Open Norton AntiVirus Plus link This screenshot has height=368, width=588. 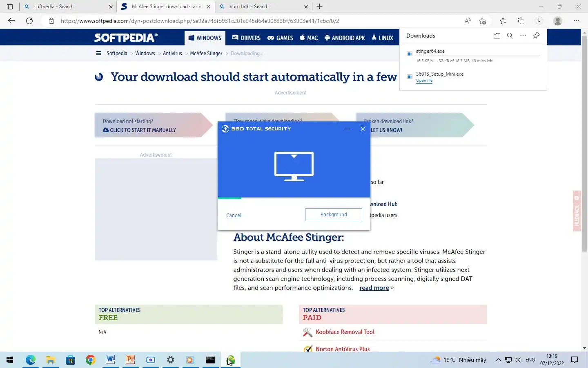(x=343, y=349)
